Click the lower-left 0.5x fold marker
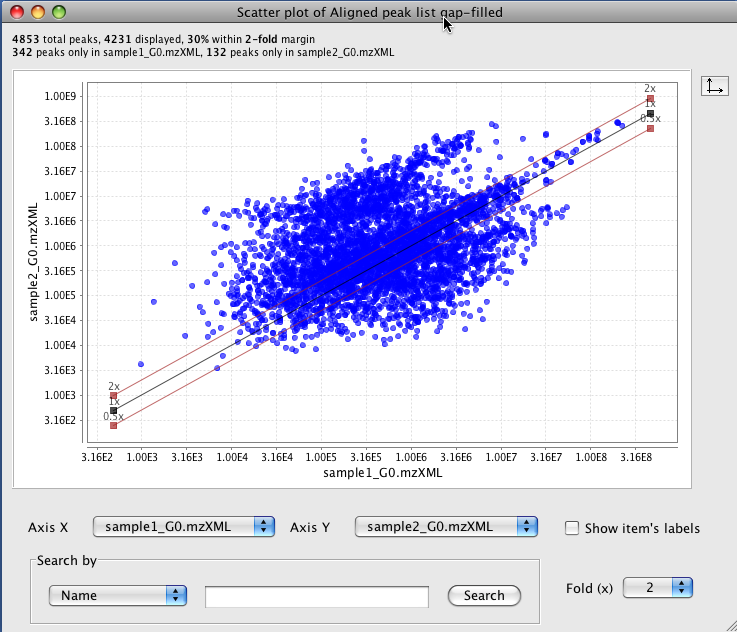Image resolution: width=737 pixels, height=632 pixels. pyautogui.click(x=113, y=426)
